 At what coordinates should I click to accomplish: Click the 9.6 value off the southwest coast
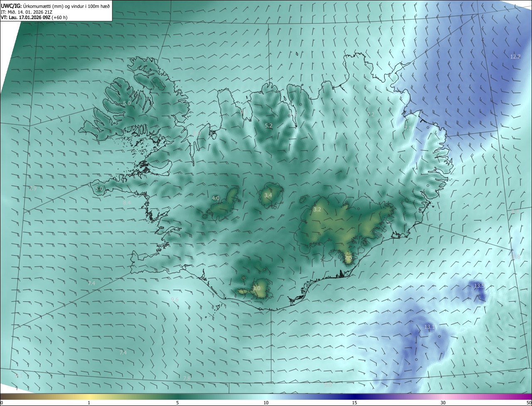[x=175, y=299]
